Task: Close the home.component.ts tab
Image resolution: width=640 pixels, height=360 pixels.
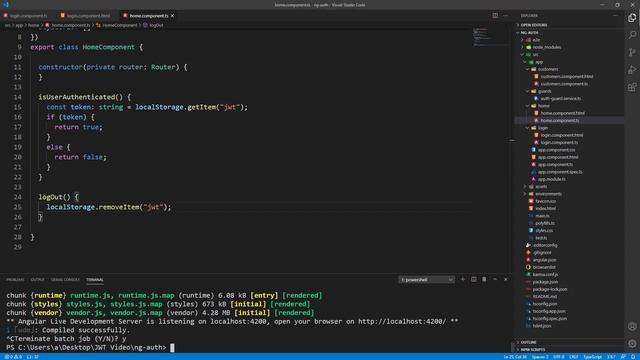Action: point(172,16)
